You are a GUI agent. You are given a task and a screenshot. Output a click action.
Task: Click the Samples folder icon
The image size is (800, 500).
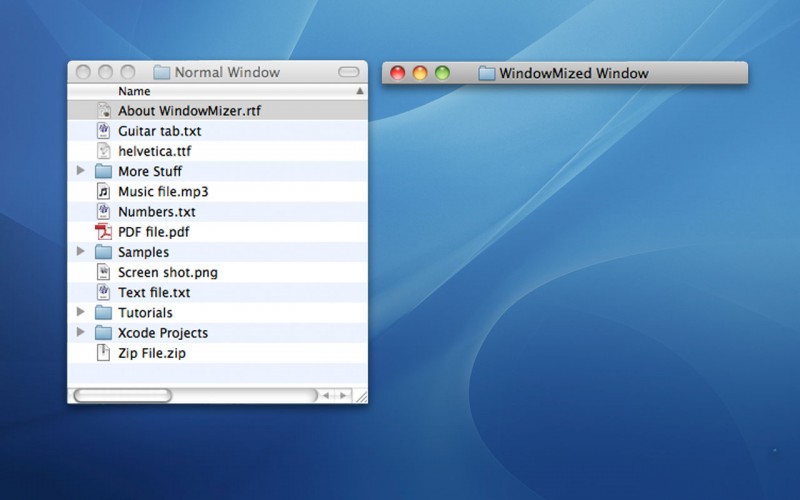pos(104,252)
